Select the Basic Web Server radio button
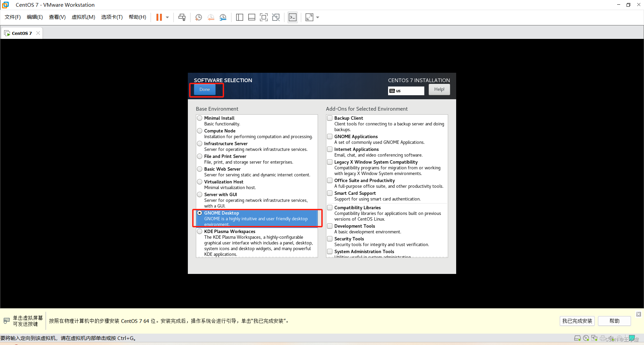Screen dimensions: 644x345 (x=200, y=169)
